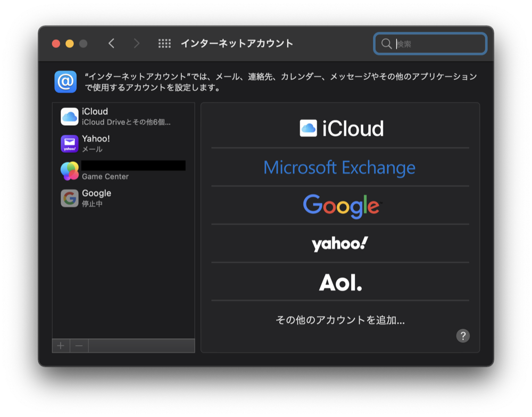This screenshot has height=417, width=532.
Task: Click the インターネットアカウント window title
Action: pos(237,44)
